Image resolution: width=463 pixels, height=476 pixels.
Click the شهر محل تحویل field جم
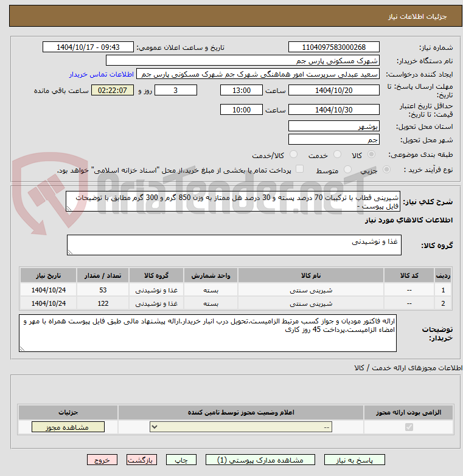[334, 139]
